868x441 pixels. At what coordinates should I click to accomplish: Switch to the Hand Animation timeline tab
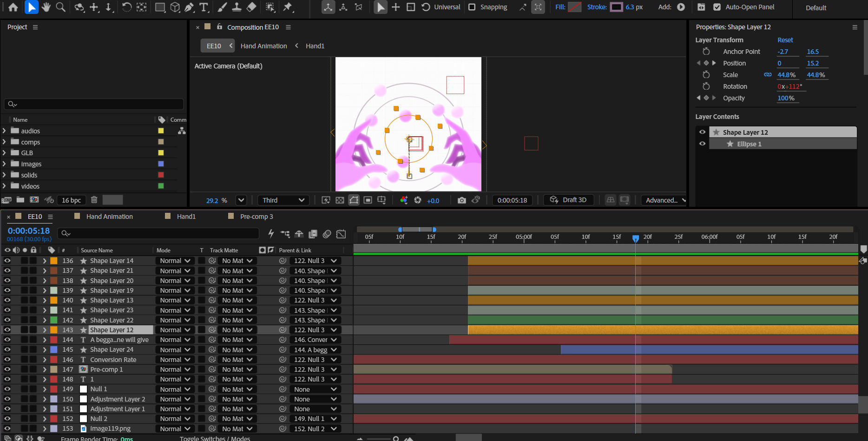click(109, 217)
